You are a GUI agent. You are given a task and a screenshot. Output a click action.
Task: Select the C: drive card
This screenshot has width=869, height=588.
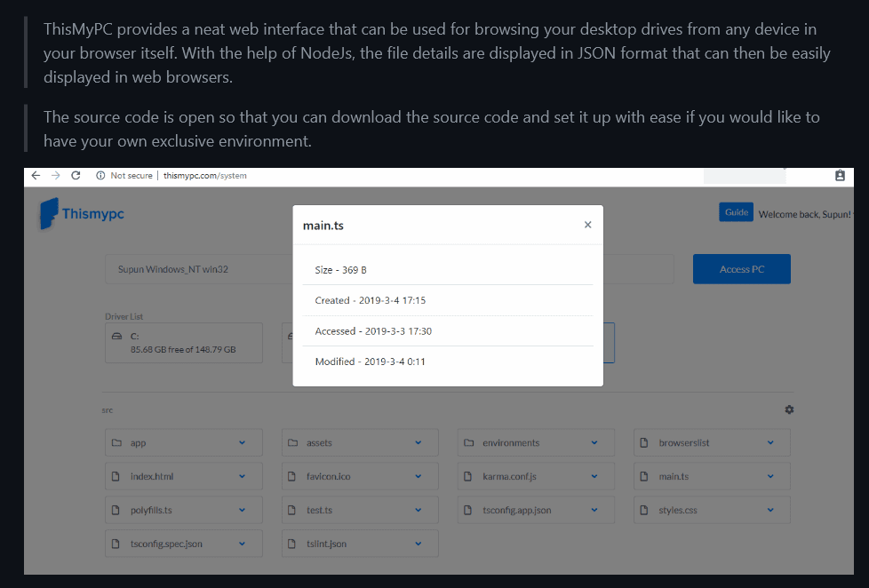tap(183, 343)
